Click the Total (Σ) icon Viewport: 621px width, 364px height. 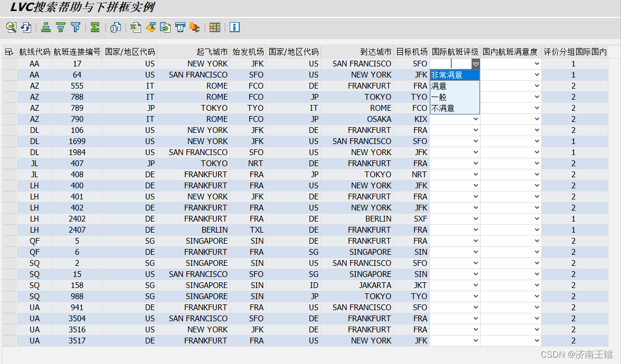point(95,27)
